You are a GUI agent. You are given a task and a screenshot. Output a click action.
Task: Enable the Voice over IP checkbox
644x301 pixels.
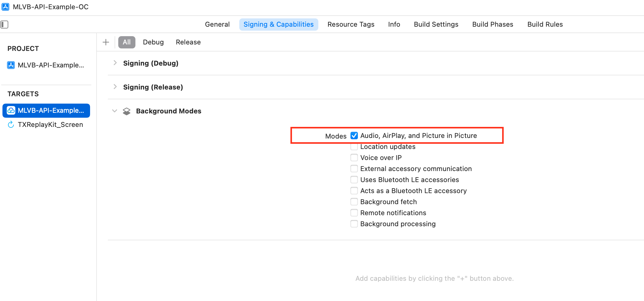click(354, 158)
